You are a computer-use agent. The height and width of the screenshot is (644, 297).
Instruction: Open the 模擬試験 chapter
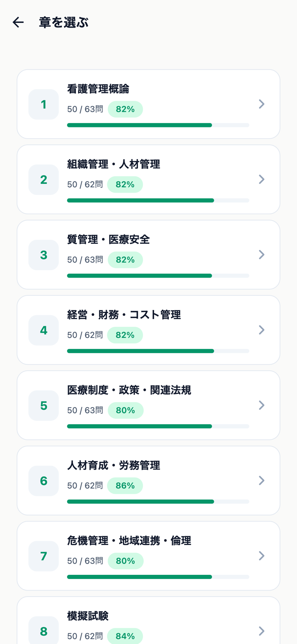point(148,620)
